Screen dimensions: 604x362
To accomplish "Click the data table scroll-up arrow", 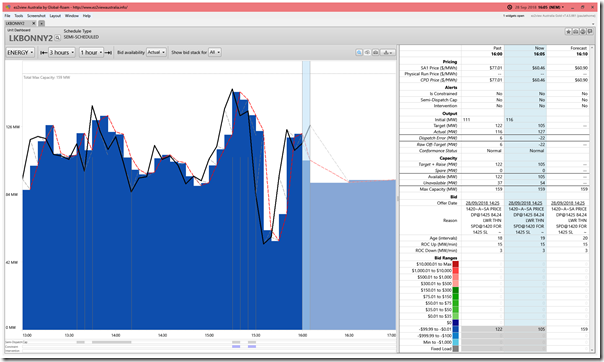I will coord(592,47).
